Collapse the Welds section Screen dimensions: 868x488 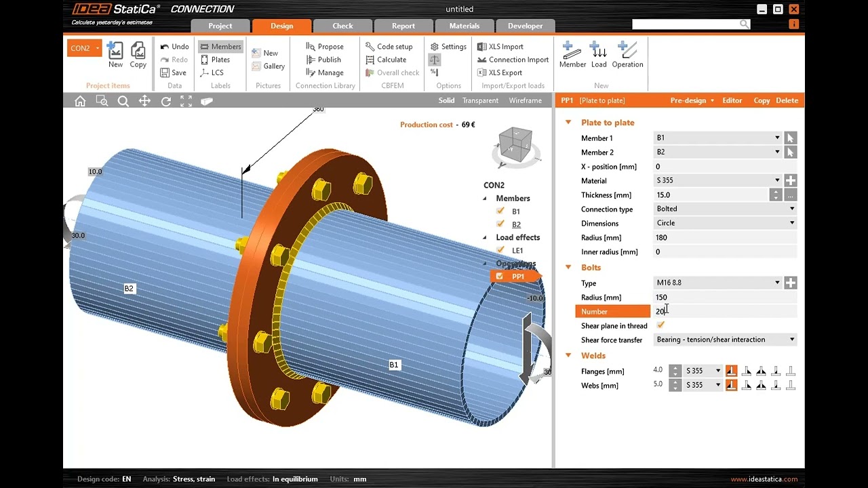click(568, 355)
